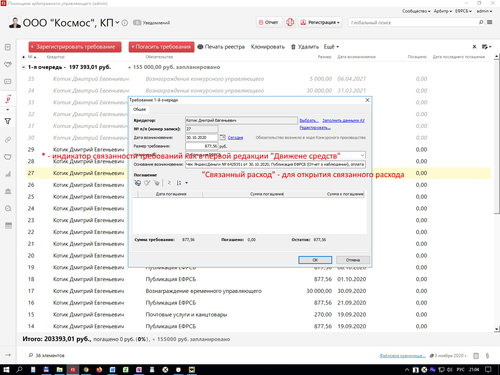Image resolution: width=500 pixels, height=375 pixels.
Task: Open the Регистрация dropdown
Action: [320, 22]
